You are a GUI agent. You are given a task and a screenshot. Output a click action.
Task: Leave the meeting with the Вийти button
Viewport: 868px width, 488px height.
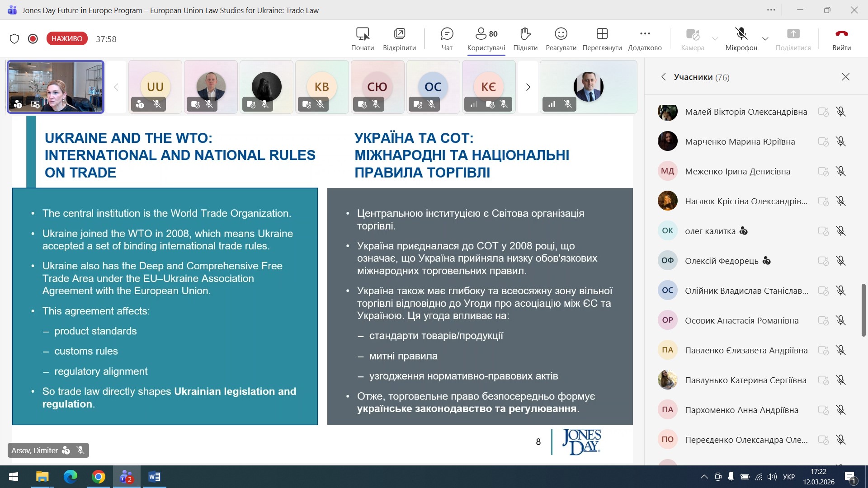[x=841, y=39]
